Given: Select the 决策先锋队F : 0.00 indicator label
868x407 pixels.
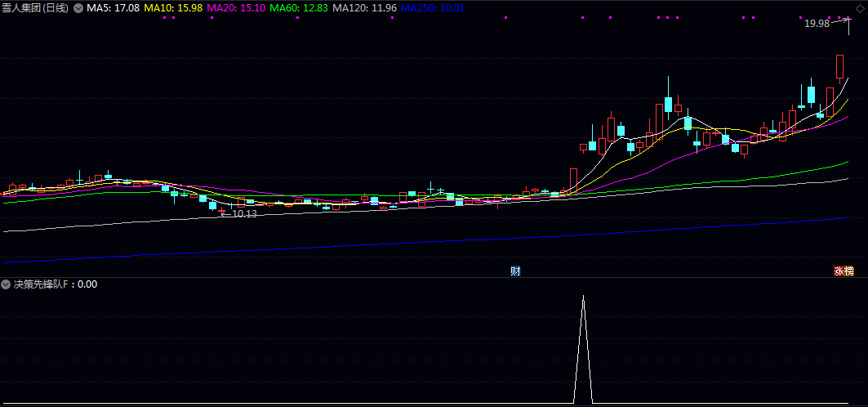Looking at the screenshot, I should 56,284.
